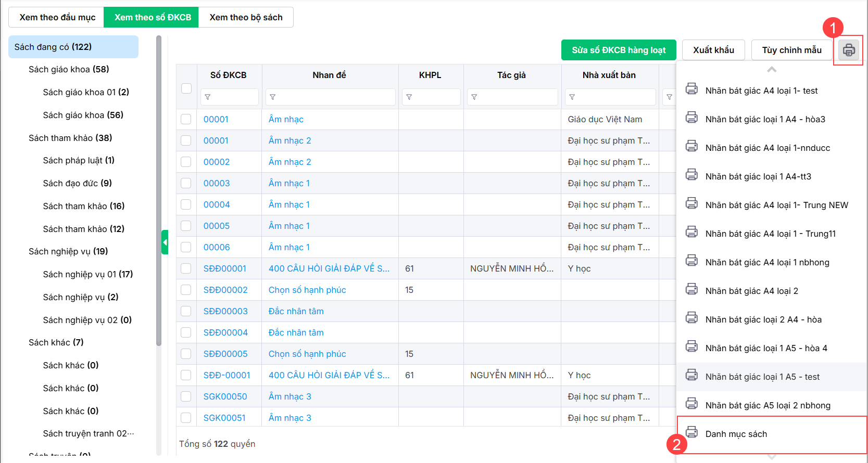Open title link 'Đắc nhân tâm' for SĐĐ00003

point(296,311)
